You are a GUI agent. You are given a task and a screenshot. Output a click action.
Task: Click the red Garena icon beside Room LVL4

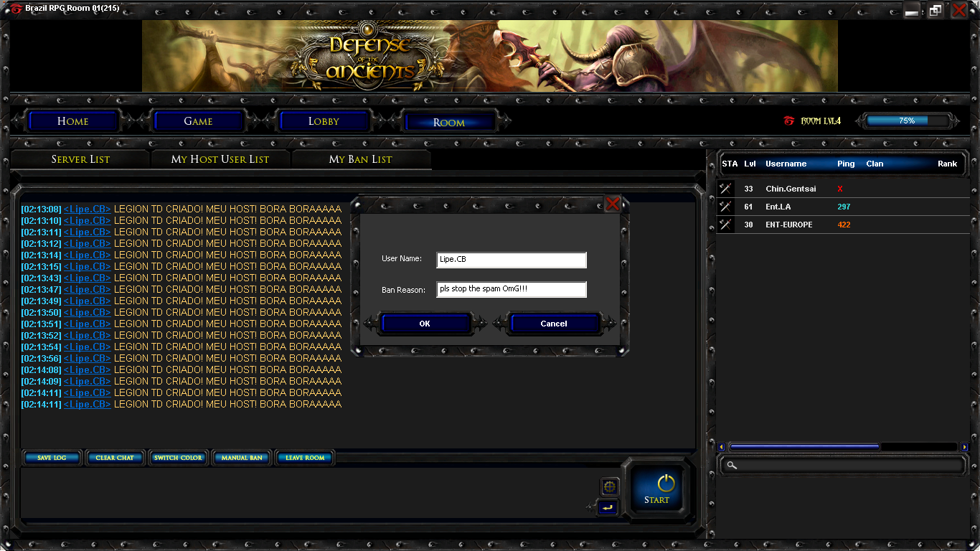click(789, 121)
